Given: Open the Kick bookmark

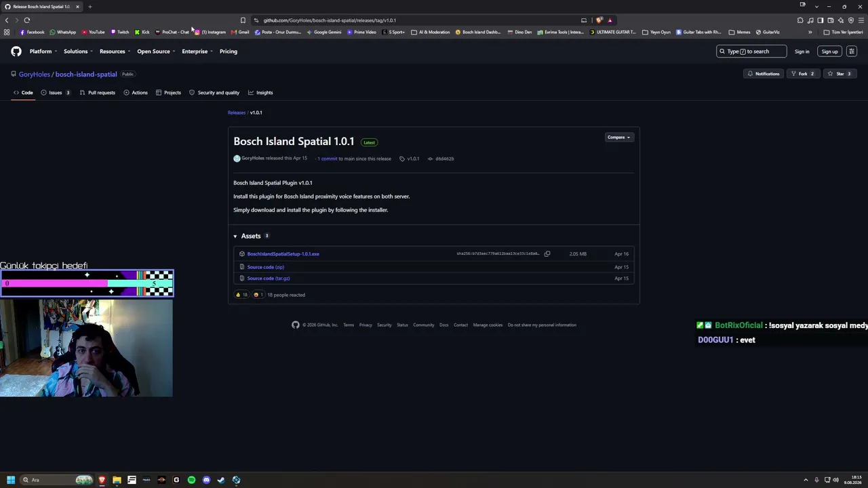Looking at the screenshot, I should click(142, 32).
